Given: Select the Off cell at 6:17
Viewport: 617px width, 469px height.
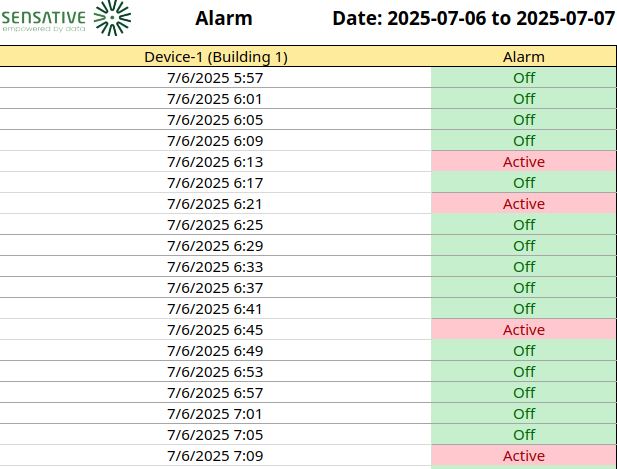Looking at the screenshot, I should point(523,182).
